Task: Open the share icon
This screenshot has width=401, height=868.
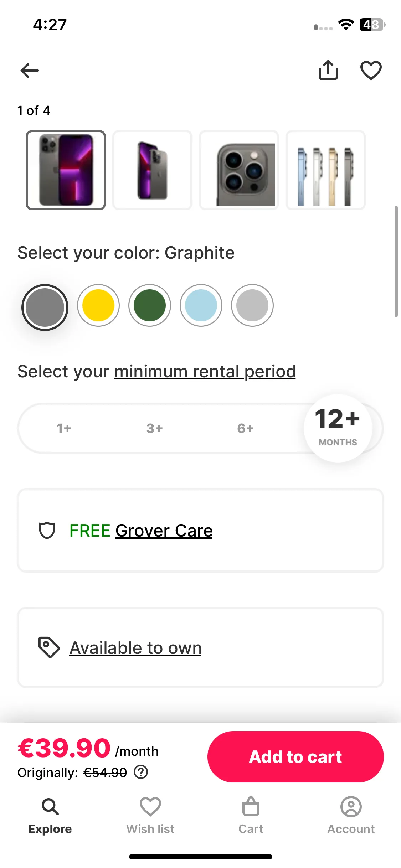Action: 328,70
